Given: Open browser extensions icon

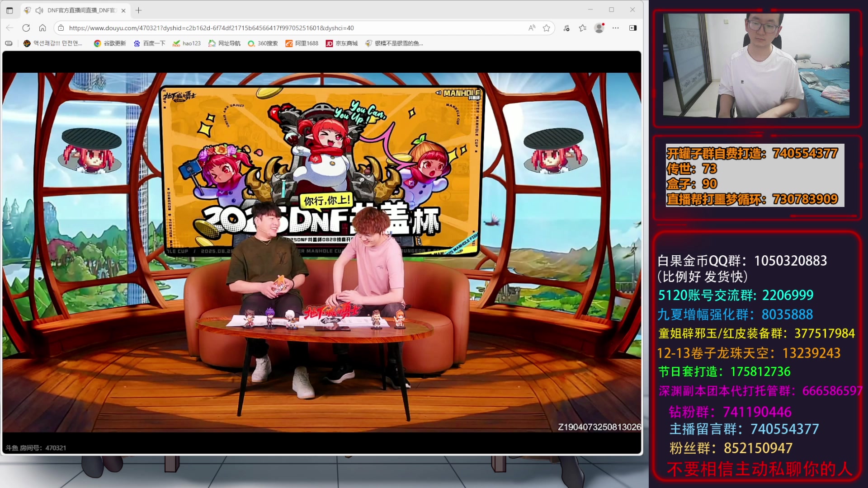Looking at the screenshot, I should (x=566, y=28).
